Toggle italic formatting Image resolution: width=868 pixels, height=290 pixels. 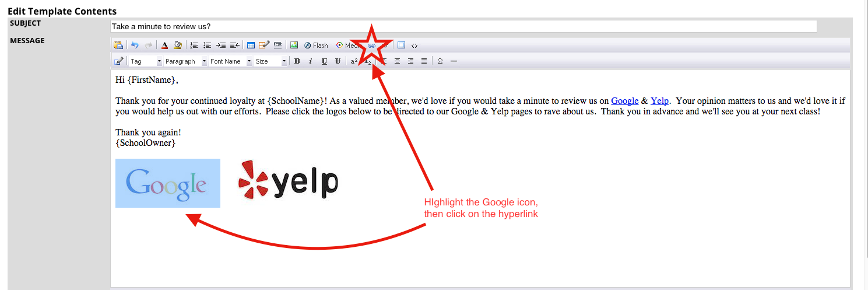[310, 61]
